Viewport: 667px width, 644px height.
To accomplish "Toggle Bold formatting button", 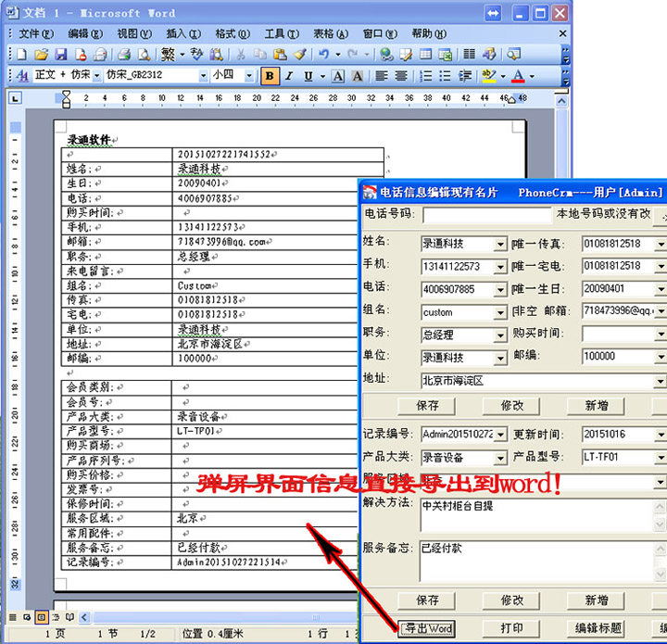I will 270,76.
